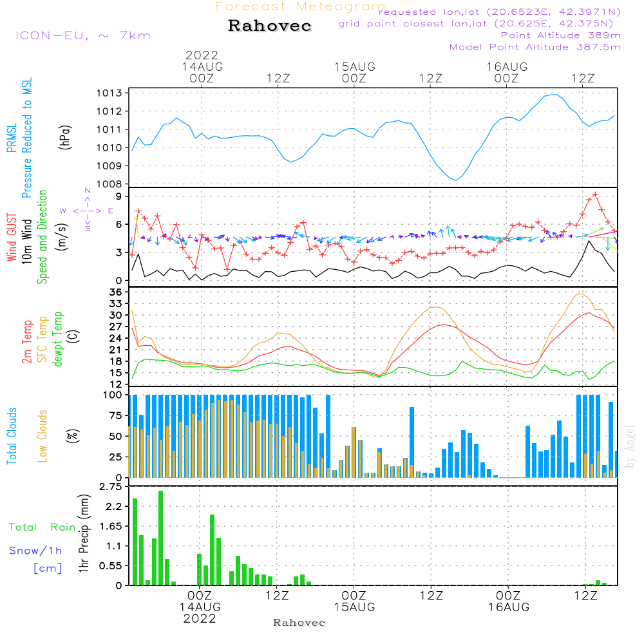The image size is (644, 644).
Task: Click the 'SFC Temp' orange legend label
Action: point(43,339)
